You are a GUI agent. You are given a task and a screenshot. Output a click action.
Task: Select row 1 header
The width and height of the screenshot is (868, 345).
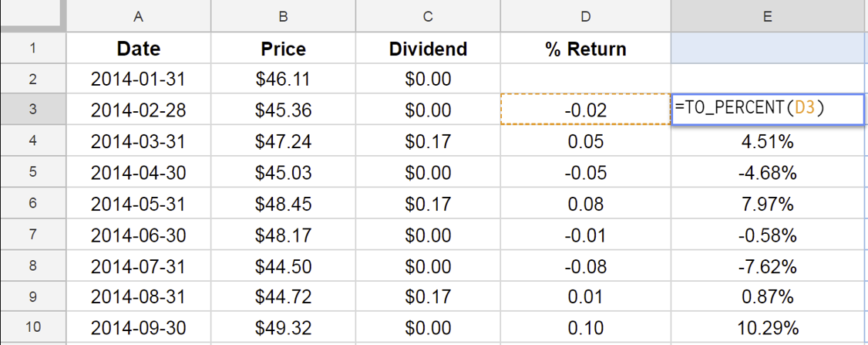32,49
